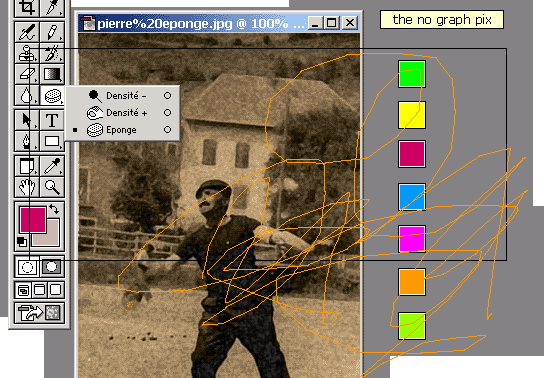This screenshot has width=544, height=378.
Task: Open the crimson foreground color picker
Action: [33, 220]
